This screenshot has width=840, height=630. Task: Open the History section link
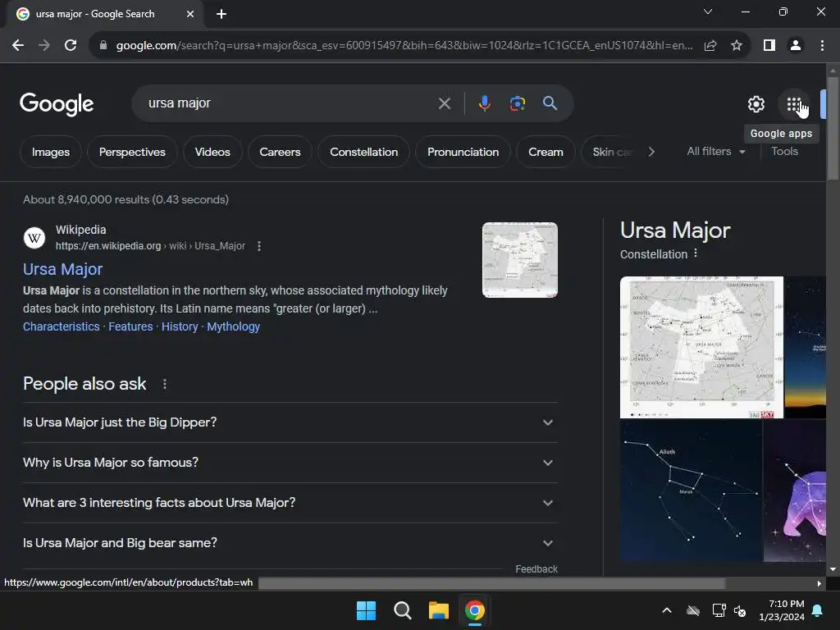[x=180, y=326]
